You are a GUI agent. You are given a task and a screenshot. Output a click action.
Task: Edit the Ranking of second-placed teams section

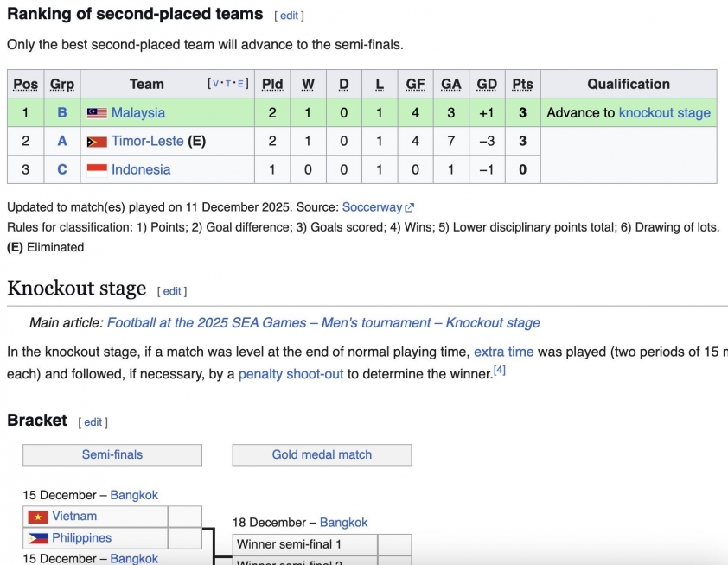(x=289, y=16)
